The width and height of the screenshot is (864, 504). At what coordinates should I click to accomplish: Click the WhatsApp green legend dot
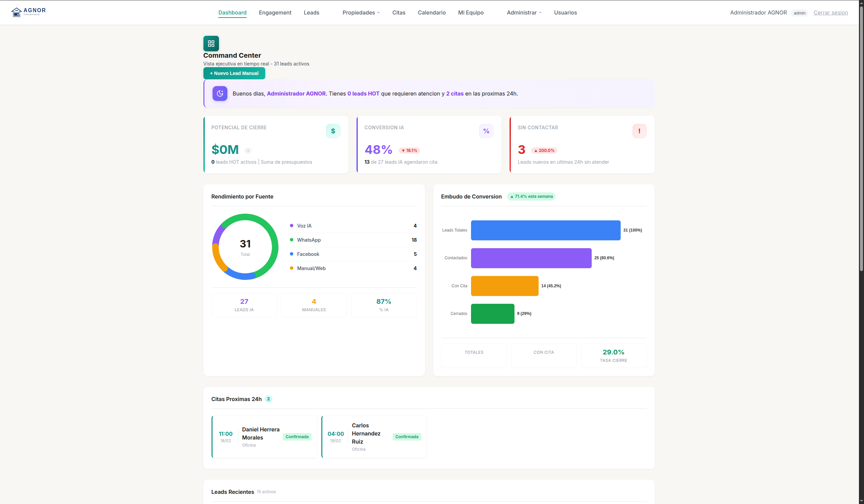pyautogui.click(x=291, y=240)
